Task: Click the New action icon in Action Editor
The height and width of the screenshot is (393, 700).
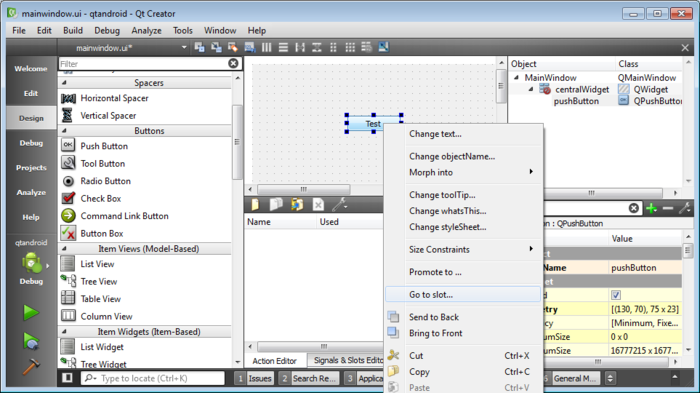Action: [x=255, y=205]
